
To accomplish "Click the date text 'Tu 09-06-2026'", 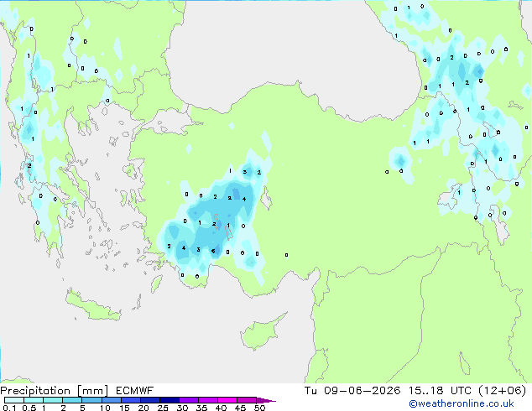I will [352, 391].
